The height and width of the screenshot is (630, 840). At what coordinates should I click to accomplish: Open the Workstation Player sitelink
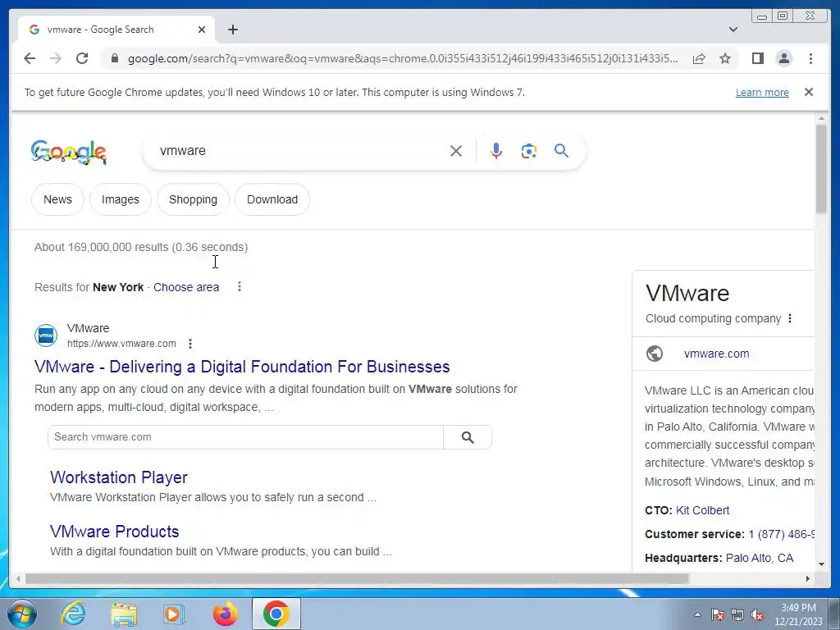point(119,477)
